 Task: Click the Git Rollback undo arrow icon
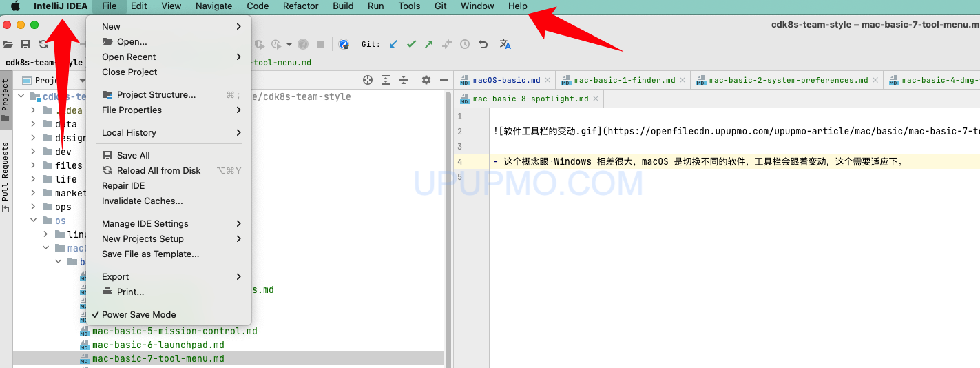(x=483, y=44)
